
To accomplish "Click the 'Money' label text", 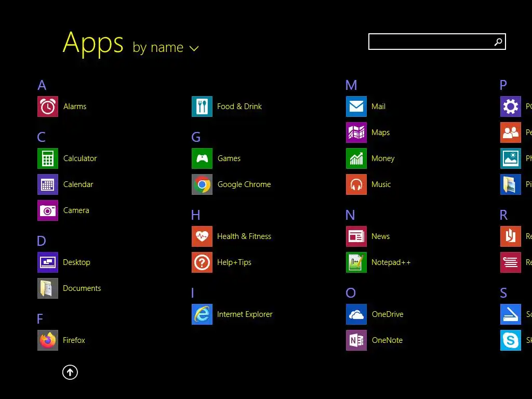I will pos(383,158).
